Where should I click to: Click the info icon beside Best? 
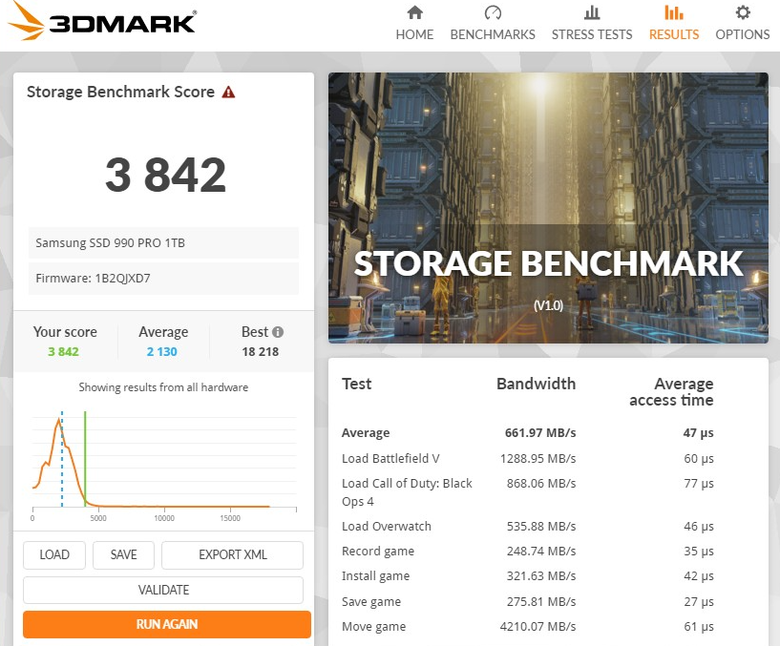click(x=278, y=332)
